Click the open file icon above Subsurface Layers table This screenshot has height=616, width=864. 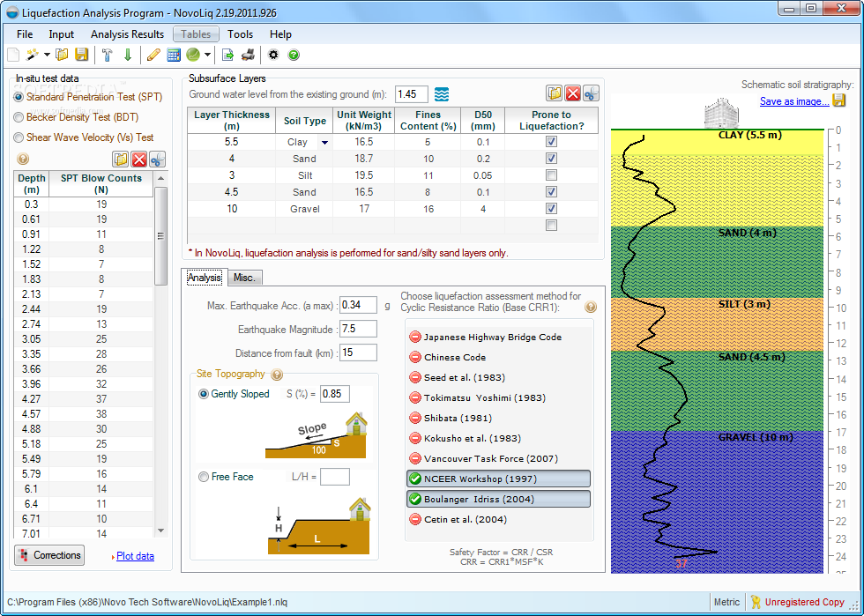point(555,93)
